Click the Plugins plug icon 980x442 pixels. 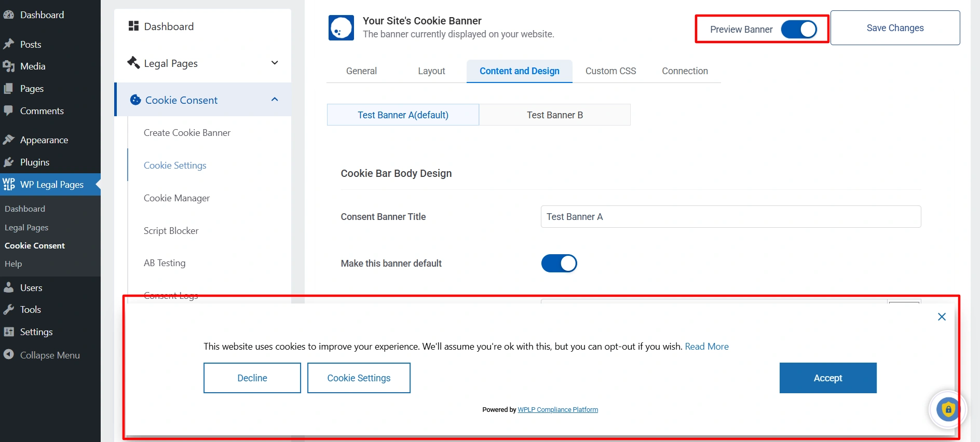click(x=8, y=162)
